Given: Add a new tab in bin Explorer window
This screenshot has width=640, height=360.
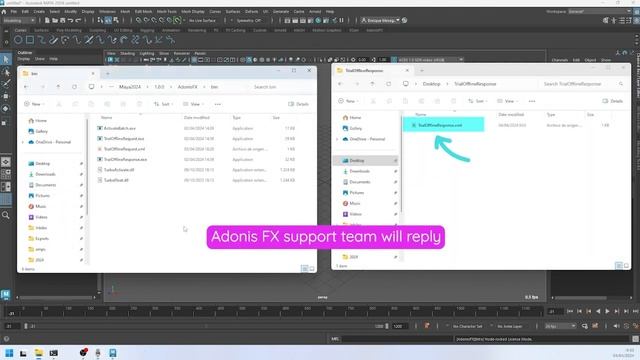Looking at the screenshot, I should pos(108,73).
